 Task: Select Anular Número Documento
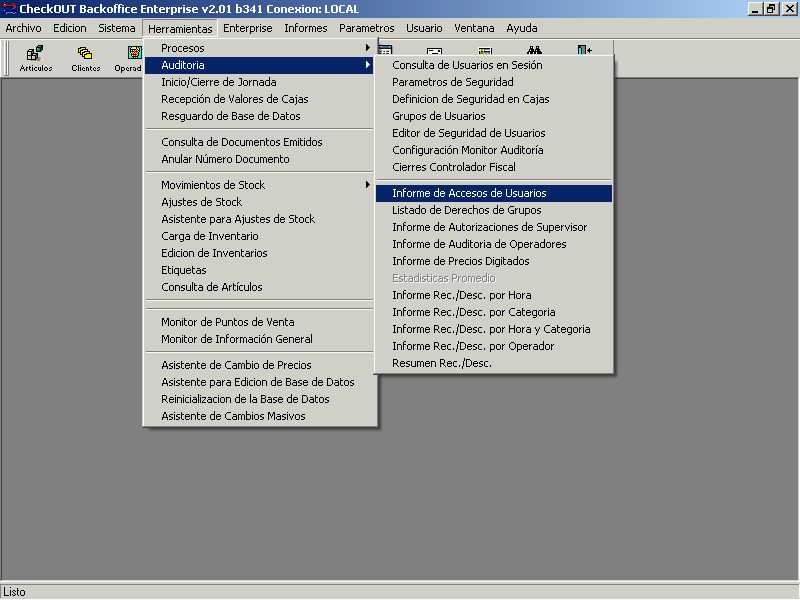pos(260,159)
